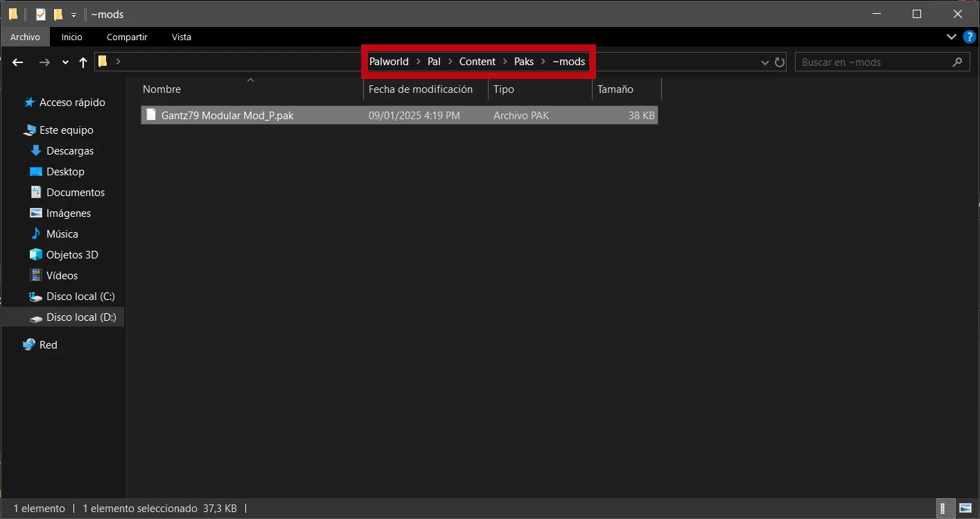The width and height of the screenshot is (980, 519).
Task: Go up one folder level
Action: pyautogui.click(x=83, y=62)
